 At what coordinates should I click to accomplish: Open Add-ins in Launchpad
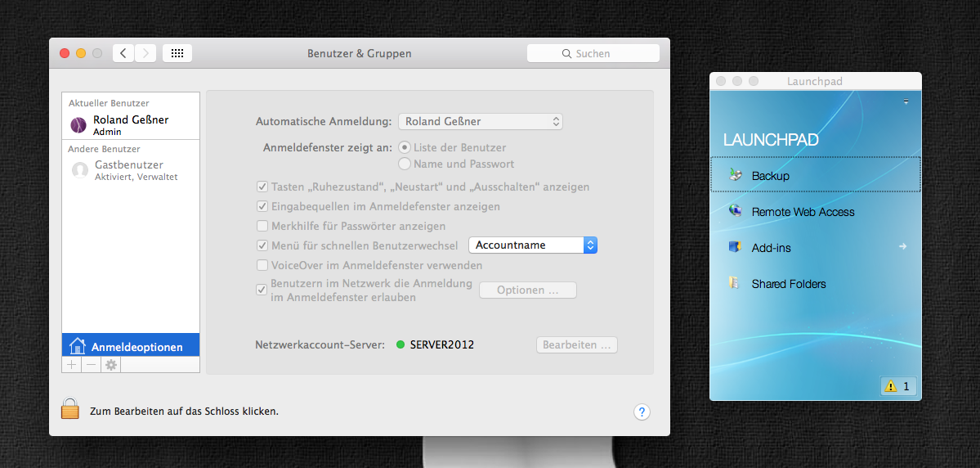tap(815, 248)
